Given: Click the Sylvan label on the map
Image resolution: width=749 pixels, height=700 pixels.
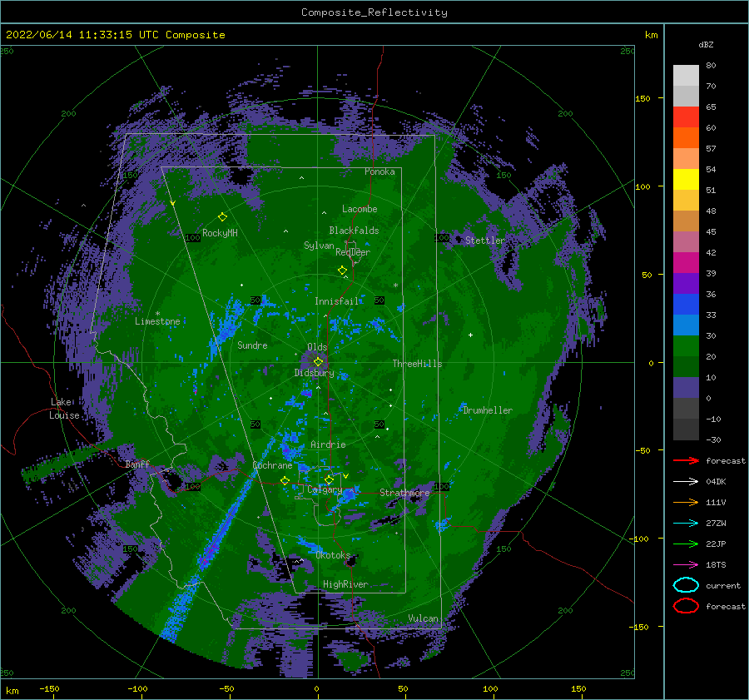Looking at the screenshot, I should click(319, 246).
